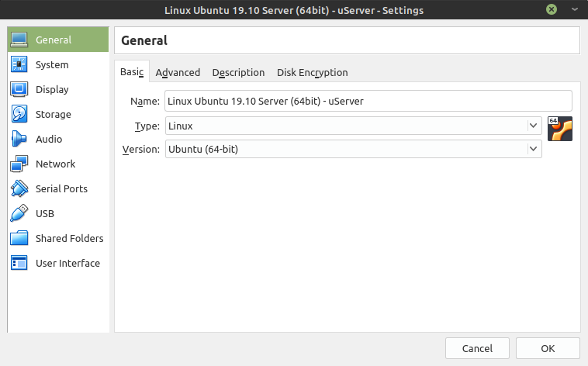The width and height of the screenshot is (588, 366).
Task: Click the Network computers icon
Action: [x=19, y=164]
